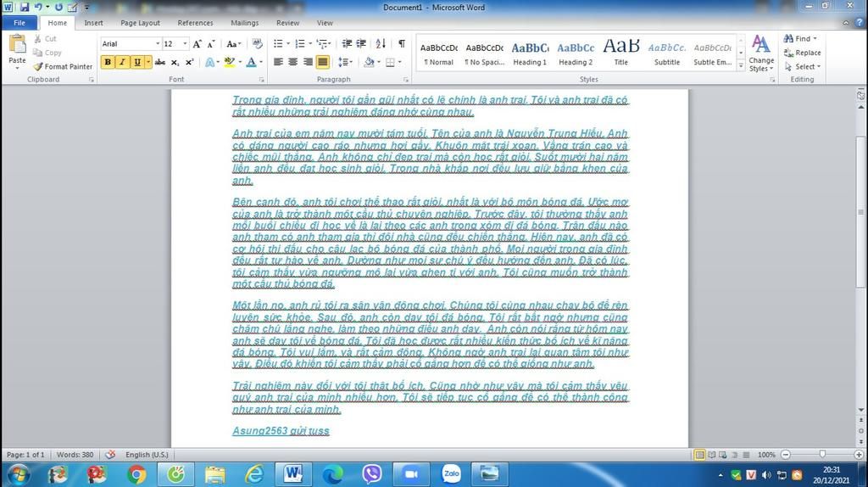Image resolution: width=868 pixels, height=487 pixels.
Task: Switch to Full Screen Reading view
Action: 711,455
